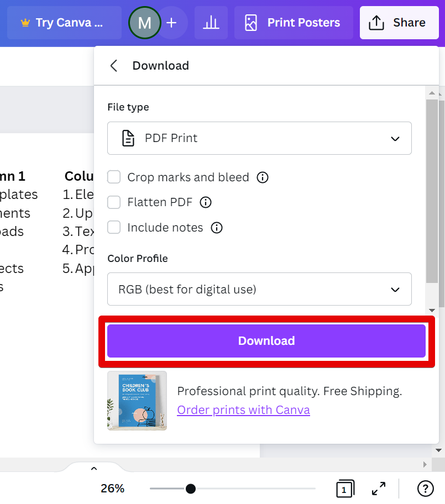The height and width of the screenshot is (504, 445).
Task: Open the File type PDF Print dropdown
Action: [259, 138]
